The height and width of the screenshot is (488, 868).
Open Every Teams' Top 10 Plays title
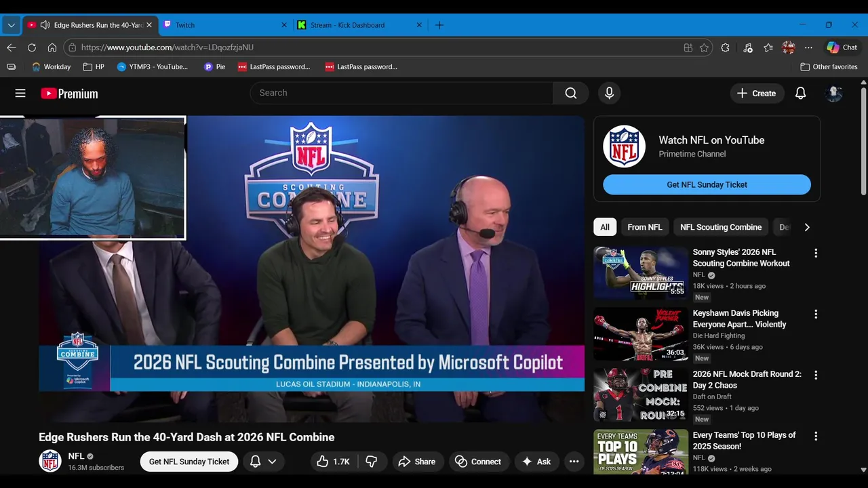click(744, 441)
